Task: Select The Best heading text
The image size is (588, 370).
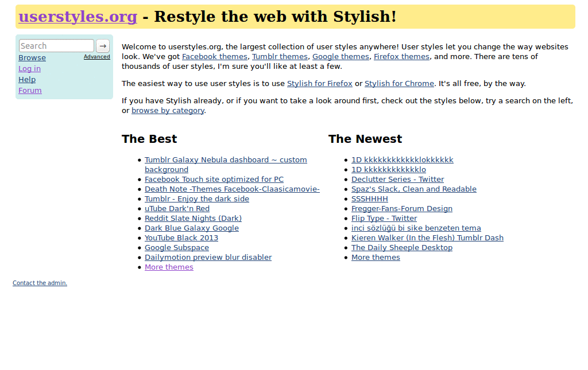Action: 149,139
